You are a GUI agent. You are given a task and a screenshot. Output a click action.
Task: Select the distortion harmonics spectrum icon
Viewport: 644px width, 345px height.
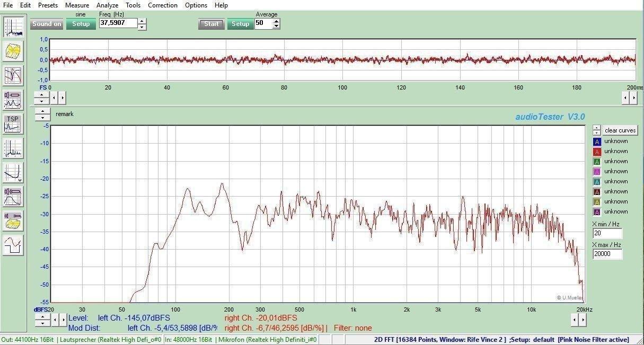coord(13,148)
